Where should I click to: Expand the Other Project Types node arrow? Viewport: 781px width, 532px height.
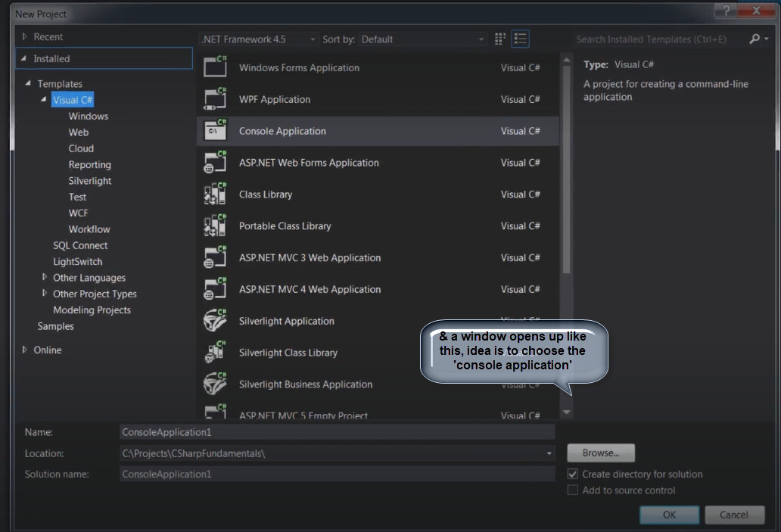(45, 293)
